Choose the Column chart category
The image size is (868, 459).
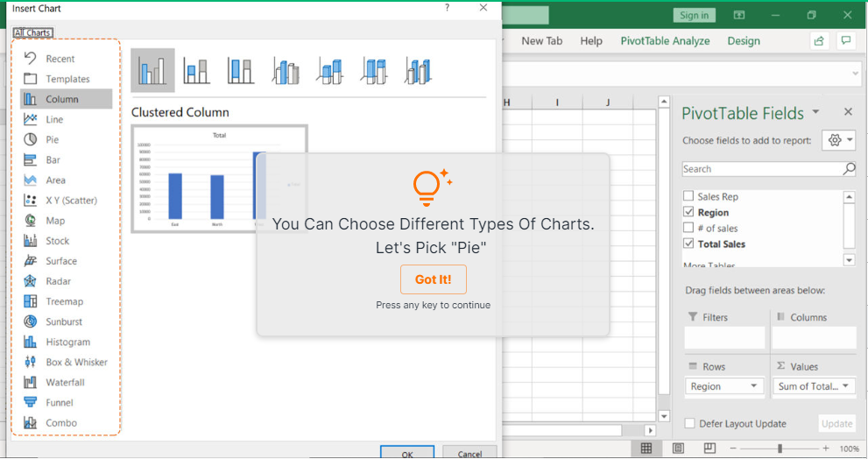pyautogui.click(x=66, y=99)
